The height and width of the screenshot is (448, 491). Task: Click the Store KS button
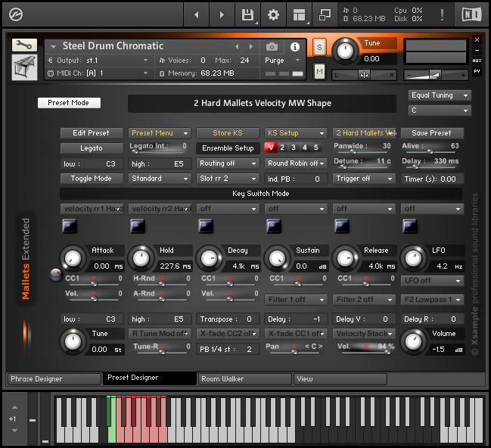pos(228,133)
